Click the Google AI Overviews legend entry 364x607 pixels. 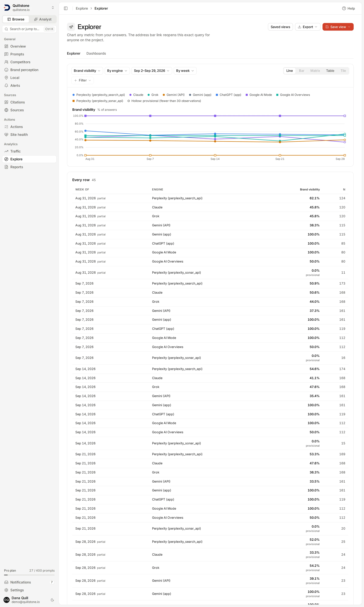293,95
